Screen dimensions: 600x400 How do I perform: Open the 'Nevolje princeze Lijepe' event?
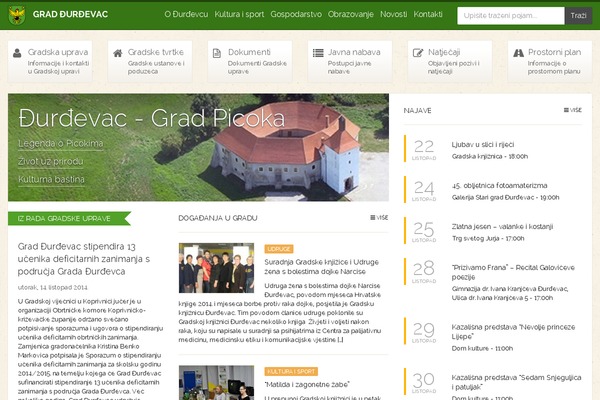[513, 332]
